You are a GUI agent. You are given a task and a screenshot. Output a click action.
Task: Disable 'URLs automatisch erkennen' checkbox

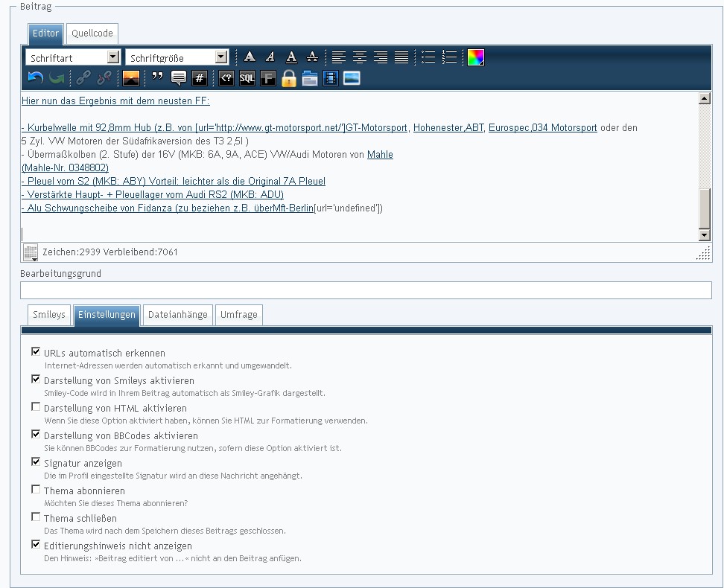[36, 352]
